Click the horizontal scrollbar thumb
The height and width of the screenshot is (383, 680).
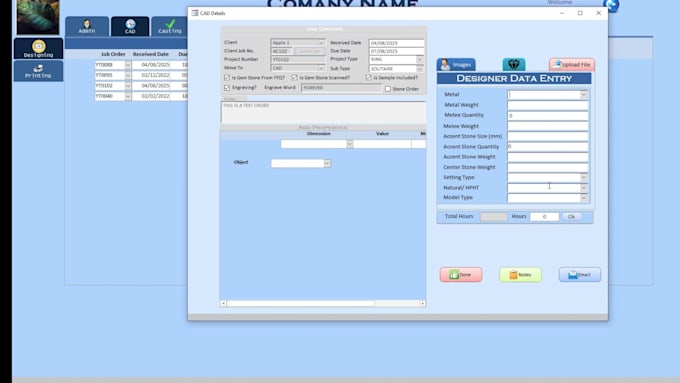pyautogui.click(x=300, y=304)
